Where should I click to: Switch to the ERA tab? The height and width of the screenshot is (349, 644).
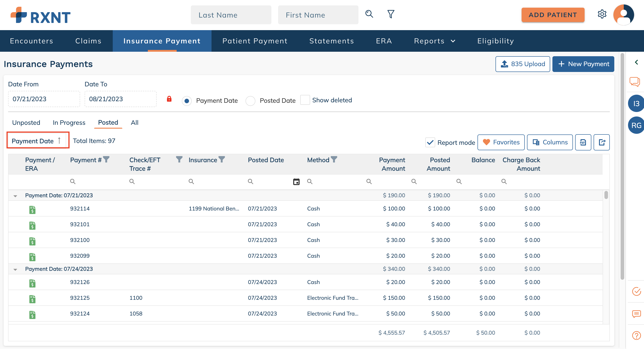pos(384,41)
